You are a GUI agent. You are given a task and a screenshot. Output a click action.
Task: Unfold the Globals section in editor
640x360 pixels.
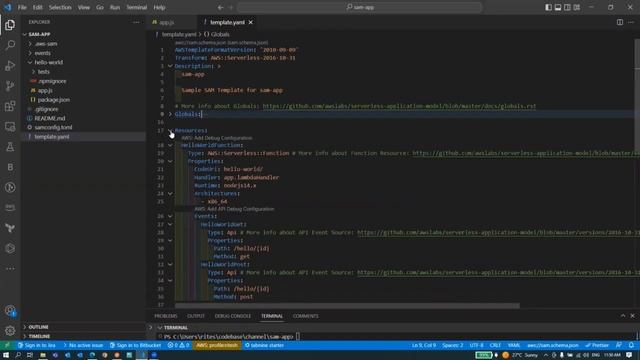point(170,114)
